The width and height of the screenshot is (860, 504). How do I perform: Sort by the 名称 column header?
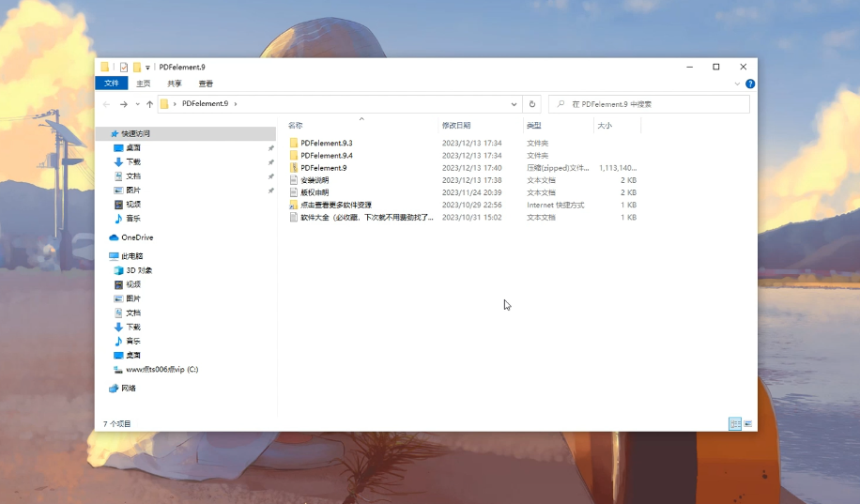[296, 126]
